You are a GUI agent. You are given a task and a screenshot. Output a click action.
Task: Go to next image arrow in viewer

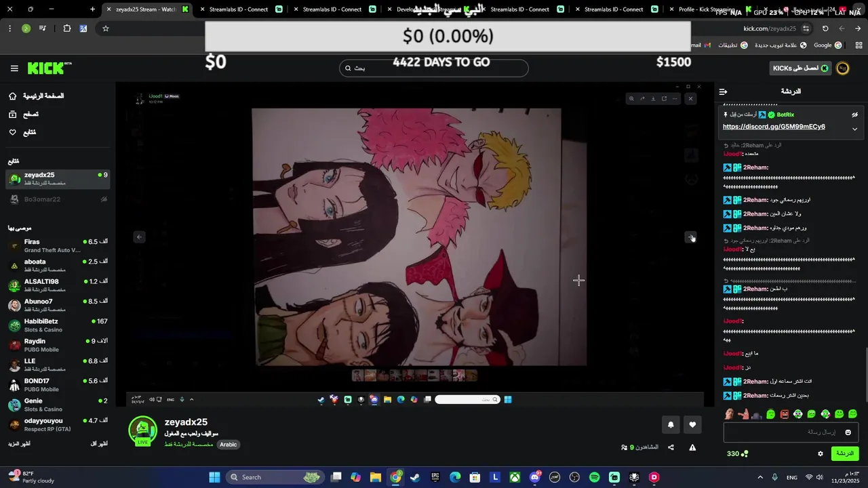tap(690, 237)
